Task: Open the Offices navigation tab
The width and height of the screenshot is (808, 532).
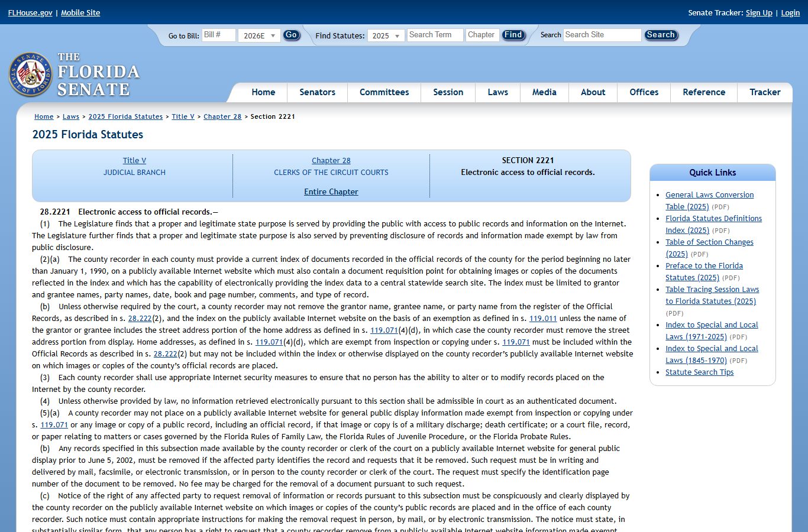Action: coord(644,92)
